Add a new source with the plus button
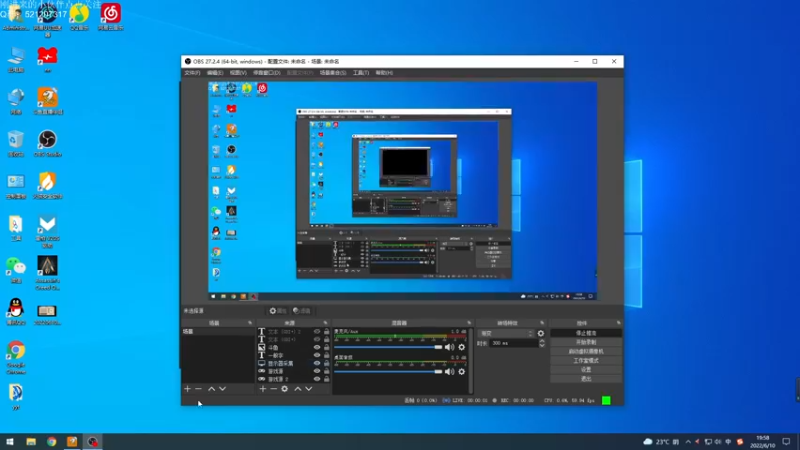Screen dimensions: 800x450 (262, 389)
